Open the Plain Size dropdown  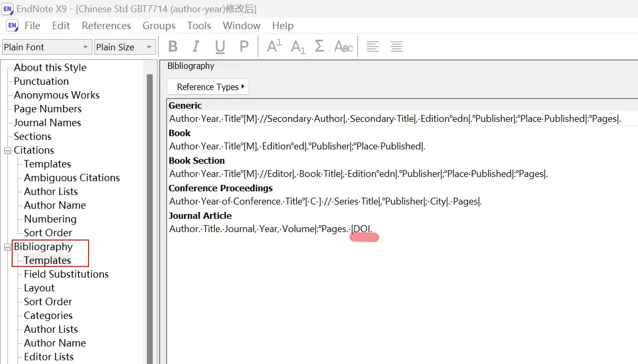pos(125,47)
